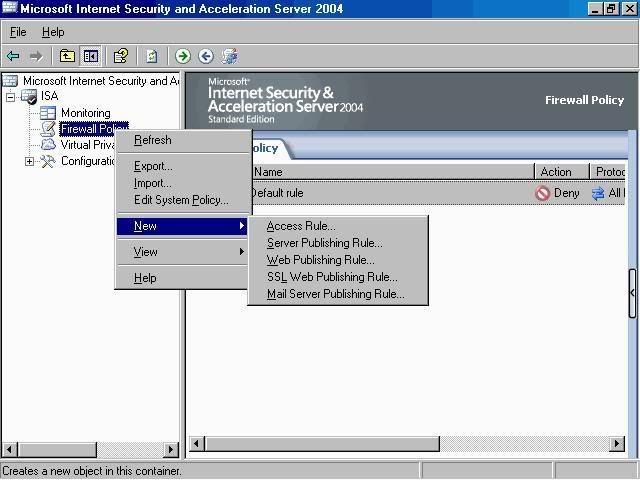The image size is (640, 480).
Task: Click the ISA server shield icon
Action: pos(29,97)
